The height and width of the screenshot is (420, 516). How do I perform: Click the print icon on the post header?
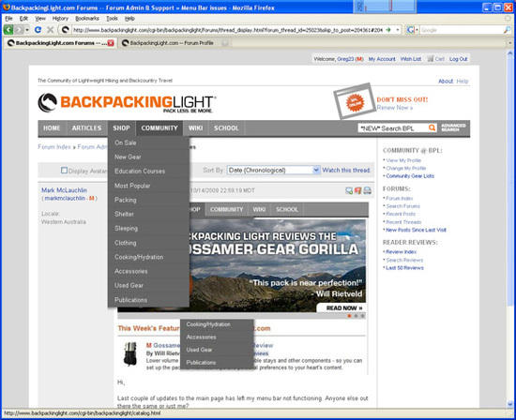coord(367,190)
